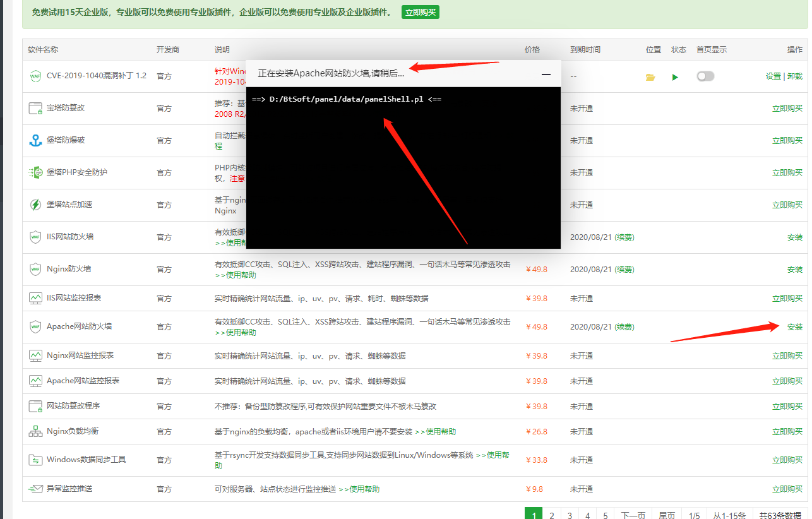Click 卸载 for CVE-2019-1040 patch
This screenshot has height=519, width=812.
(795, 76)
